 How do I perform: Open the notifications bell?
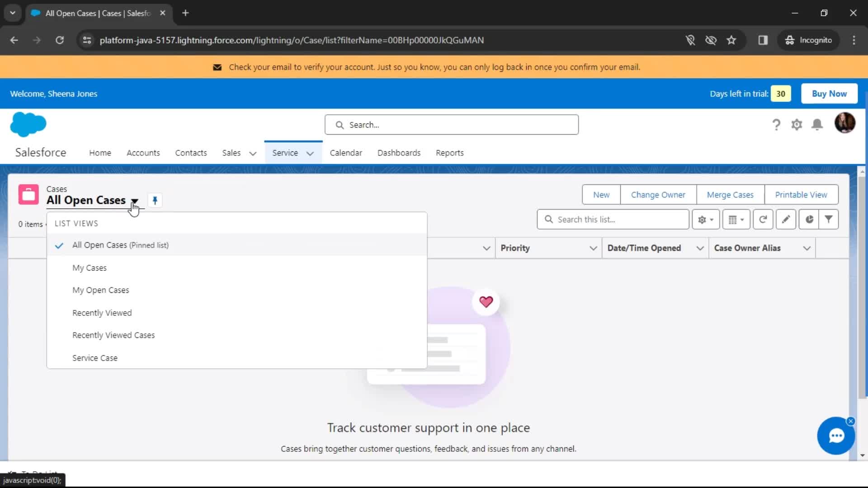tap(817, 124)
